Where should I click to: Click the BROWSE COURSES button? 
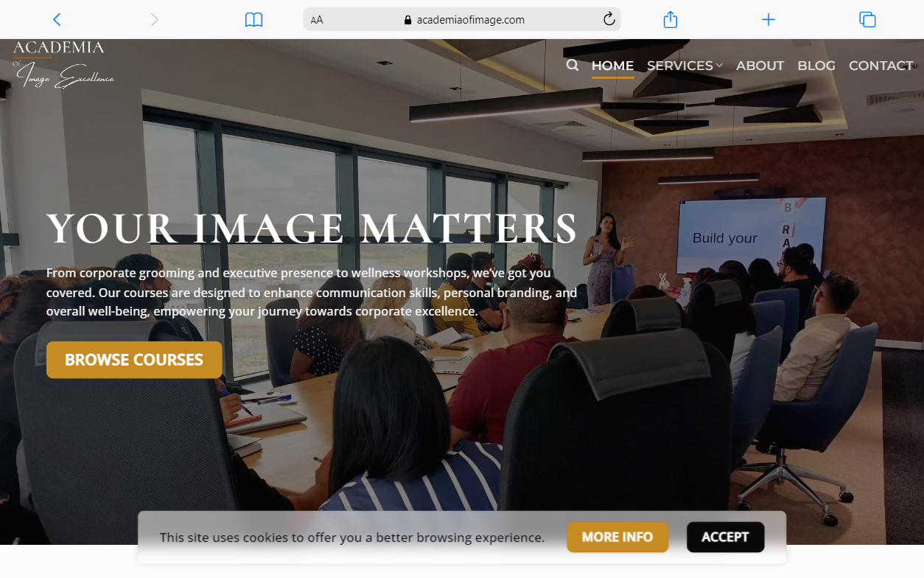(134, 360)
